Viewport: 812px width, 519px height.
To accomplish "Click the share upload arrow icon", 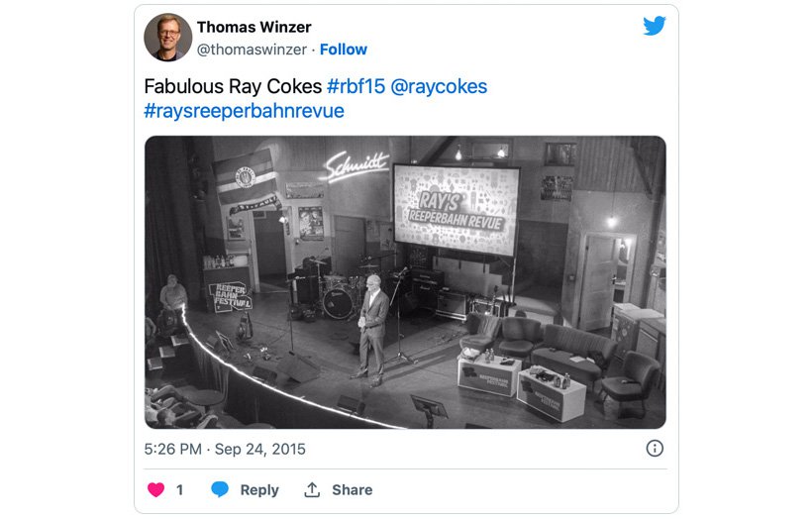I will (312, 489).
